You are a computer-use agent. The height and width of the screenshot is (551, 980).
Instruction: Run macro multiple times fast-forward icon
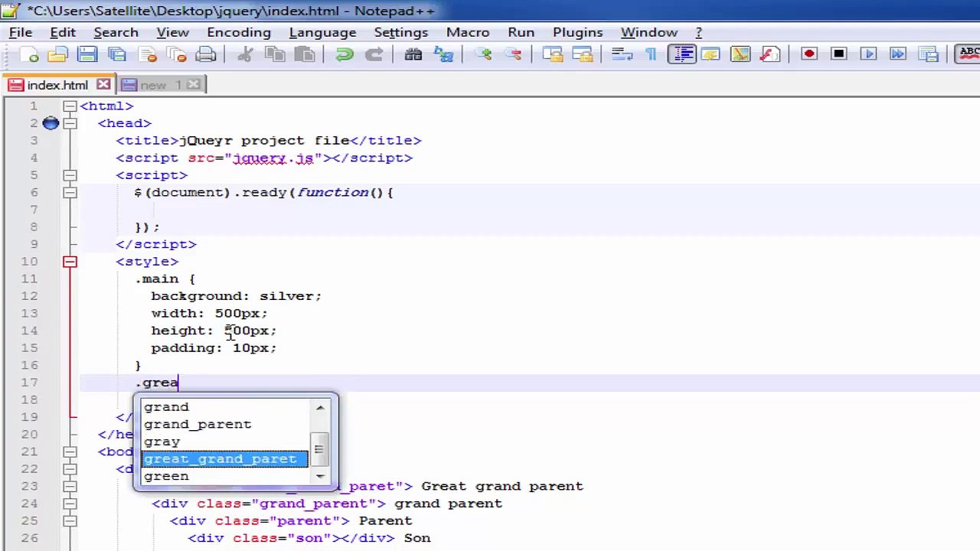(x=898, y=54)
